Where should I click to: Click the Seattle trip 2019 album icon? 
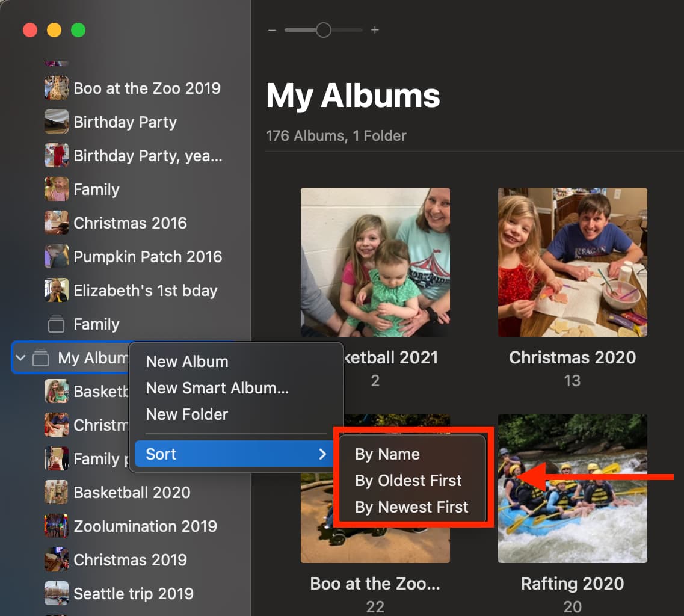(x=56, y=594)
